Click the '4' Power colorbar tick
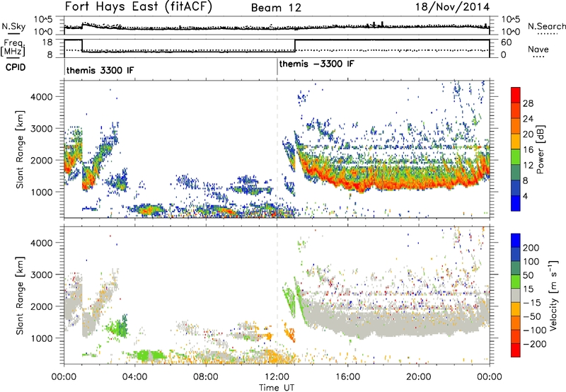 point(526,196)
